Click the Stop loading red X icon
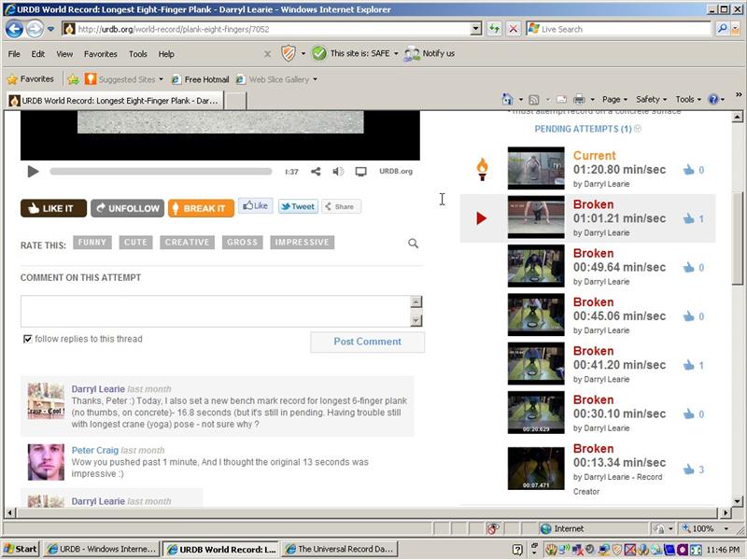This screenshot has width=747, height=560. (513, 29)
